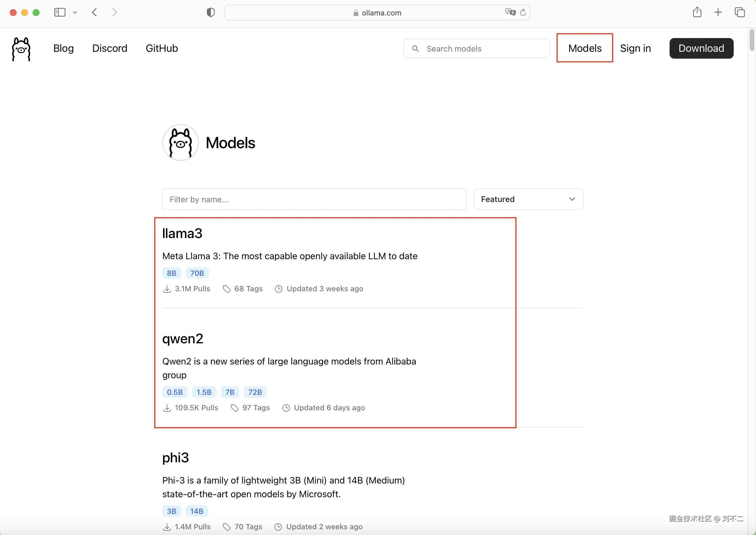Click the download icon by 3.1M Pulls
The width and height of the screenshot is (756, 535).
click(x=167, y=289)
